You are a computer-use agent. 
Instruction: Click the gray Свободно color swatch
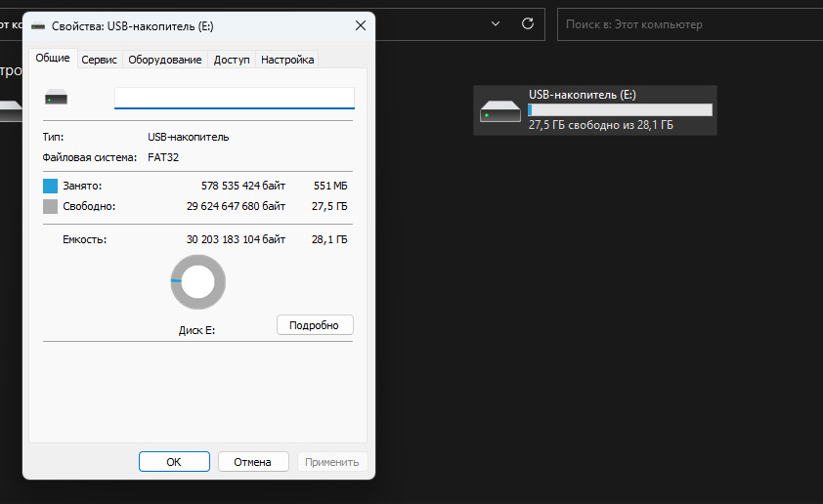click(x=51, y=206)
